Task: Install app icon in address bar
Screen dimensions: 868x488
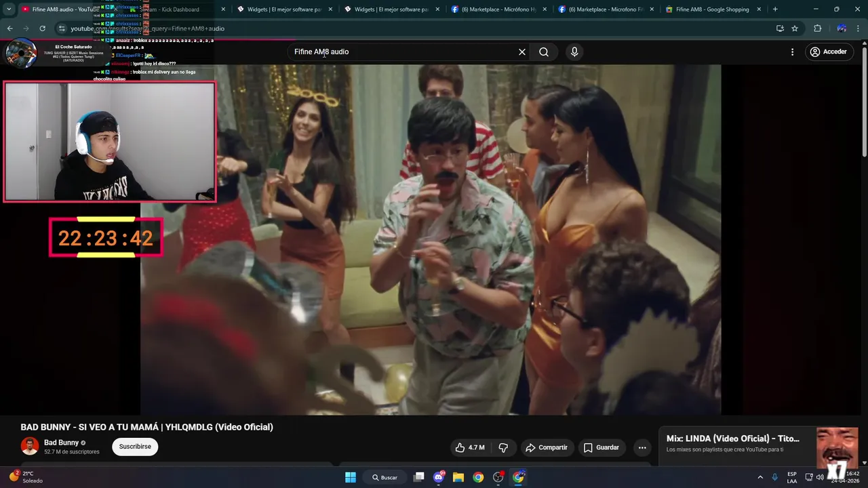Action: 780,28
